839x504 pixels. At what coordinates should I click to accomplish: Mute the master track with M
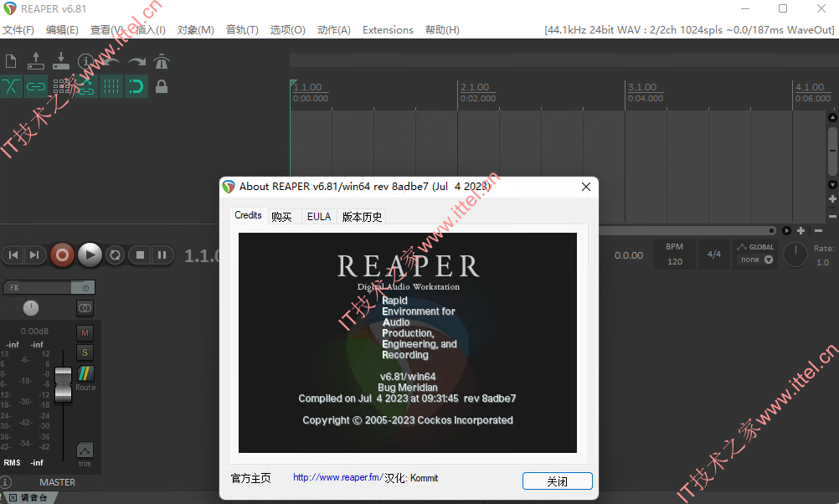[85, 333]
